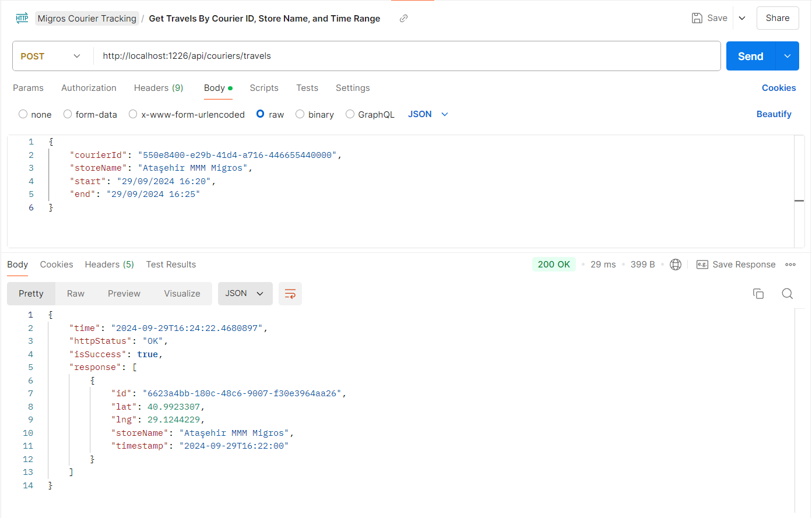Click the lng value 29.1244229
812x518 pixels.
pos(174,420)
